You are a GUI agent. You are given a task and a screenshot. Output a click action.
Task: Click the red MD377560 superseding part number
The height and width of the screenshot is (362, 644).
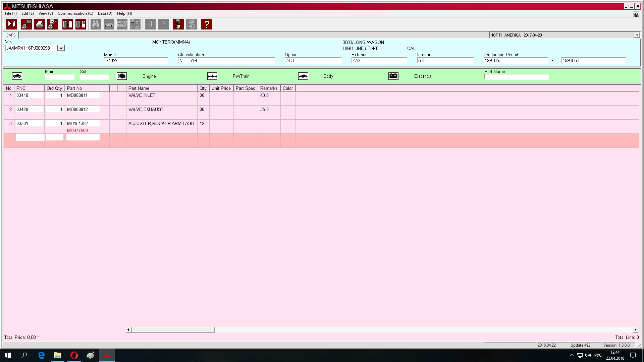click(x=77, y=130)
